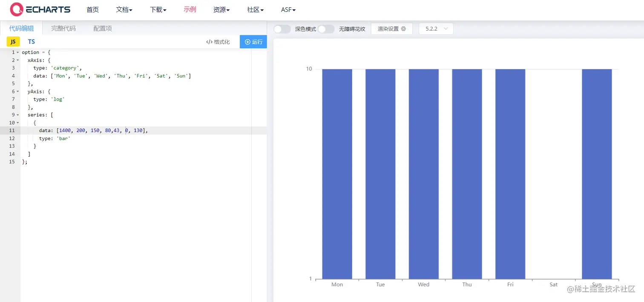Viewport: 644px width, 302px height.
Task: Click the ECharts logo
Action: (x=40, y=9)
